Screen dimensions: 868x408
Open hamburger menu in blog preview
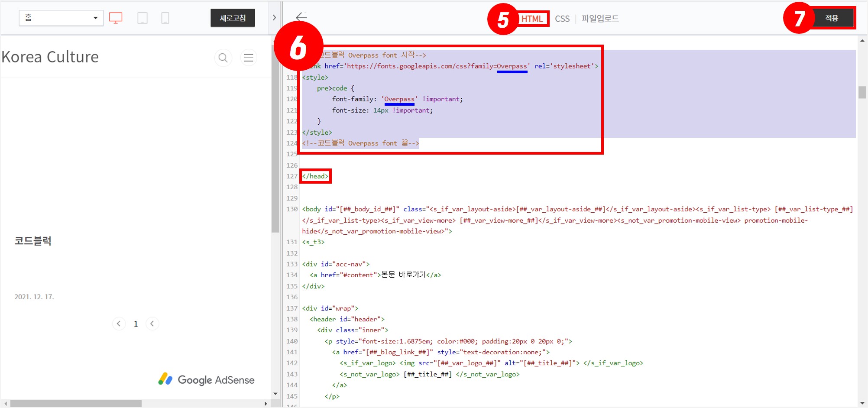click(249, 58)
